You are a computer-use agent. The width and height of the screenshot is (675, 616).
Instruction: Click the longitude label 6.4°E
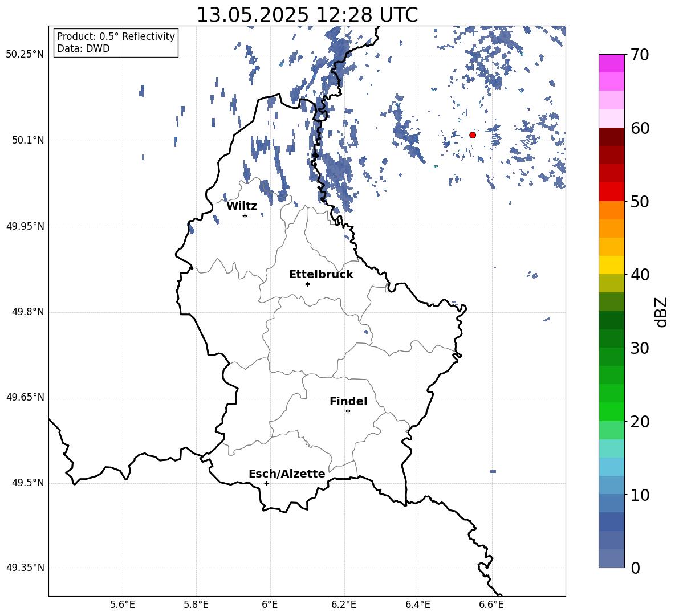418,605
